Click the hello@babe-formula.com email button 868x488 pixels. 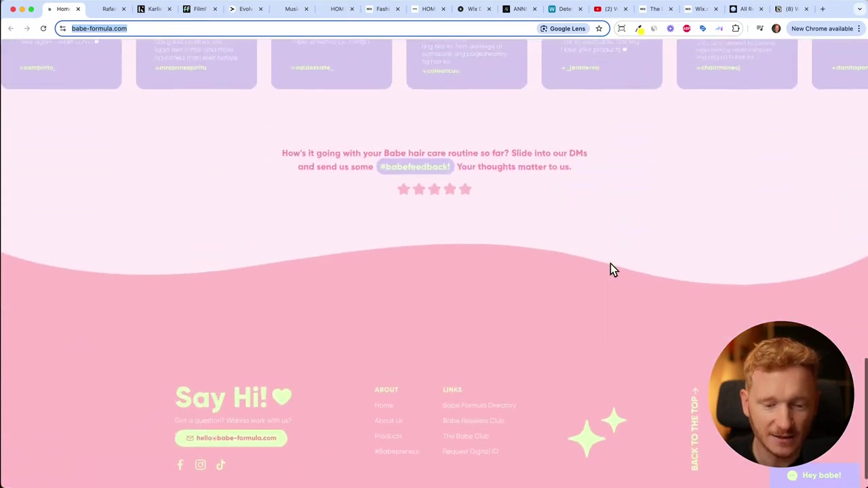click(x=231, y=438)
